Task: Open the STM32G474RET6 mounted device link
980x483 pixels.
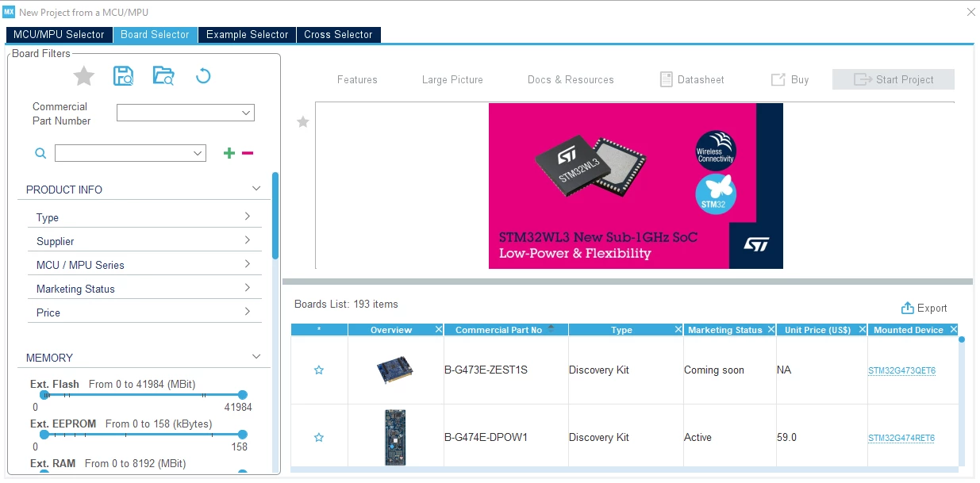Action: 901,438
